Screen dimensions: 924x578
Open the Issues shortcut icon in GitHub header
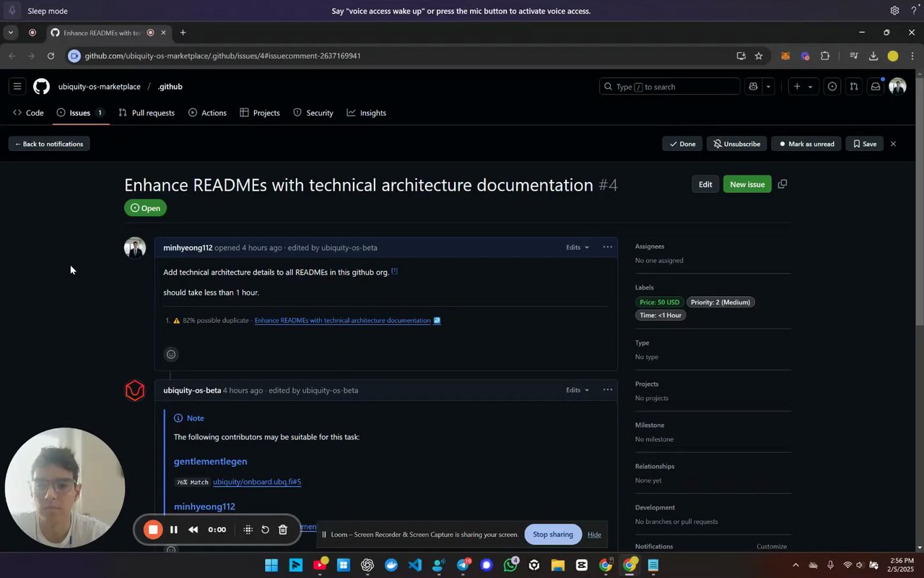click(832, 87)
